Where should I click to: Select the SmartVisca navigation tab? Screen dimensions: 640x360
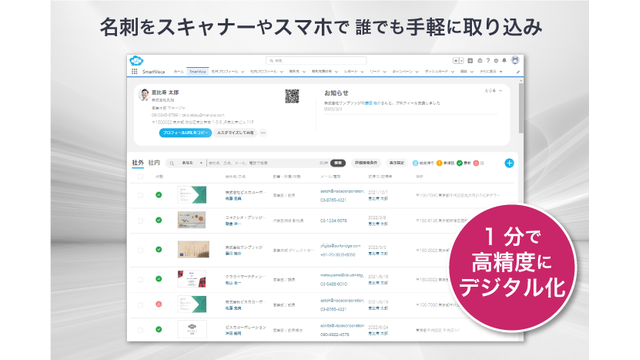pyautogui.click(x=198, y=71)
